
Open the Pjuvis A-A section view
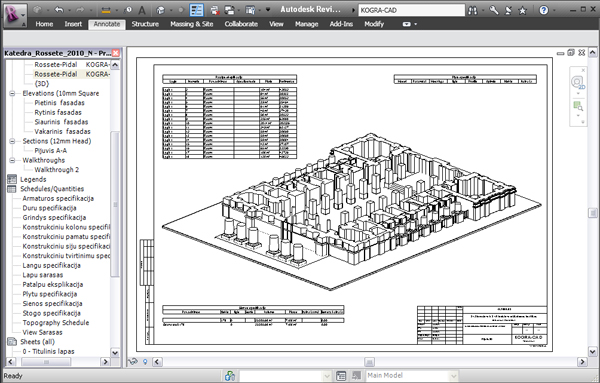[x=51, y=151]
